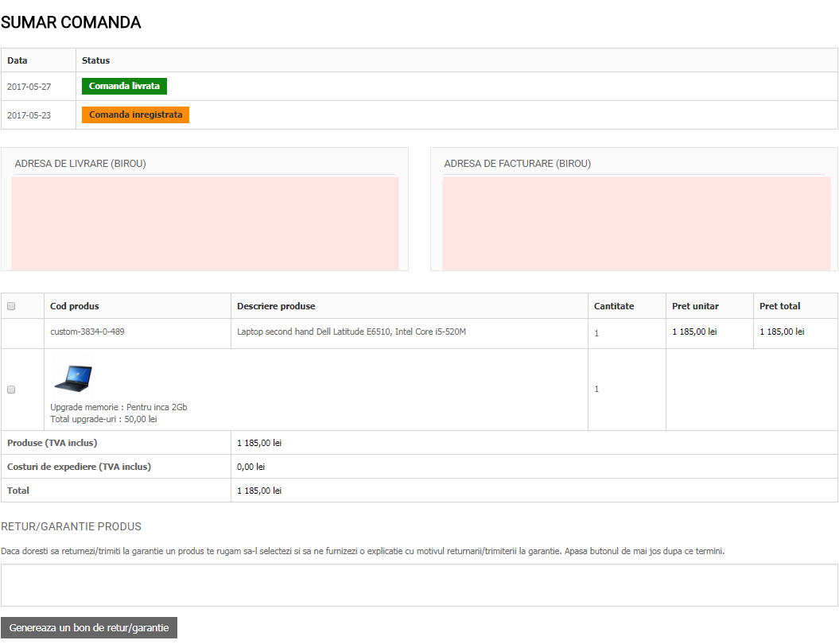Select the date 2017-05-23

pos(29,115)
